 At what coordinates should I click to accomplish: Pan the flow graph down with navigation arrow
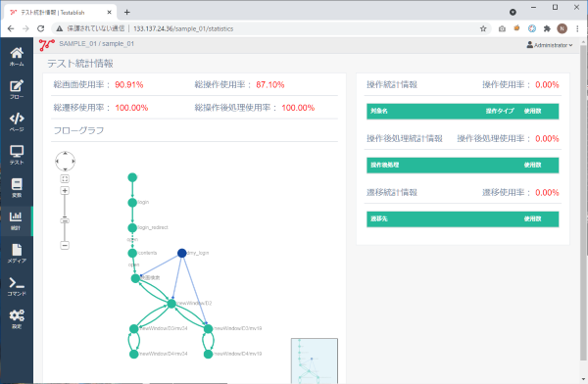tap(66, 169)
